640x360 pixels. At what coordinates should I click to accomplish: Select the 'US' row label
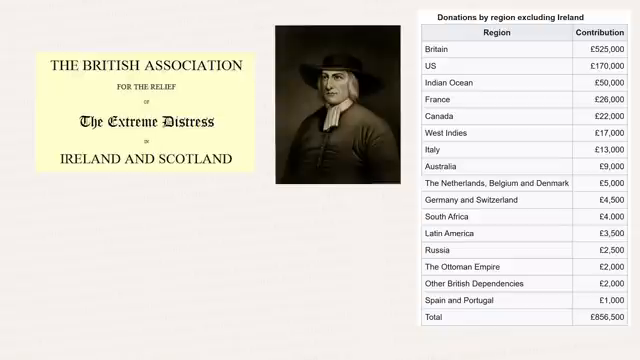430,66
